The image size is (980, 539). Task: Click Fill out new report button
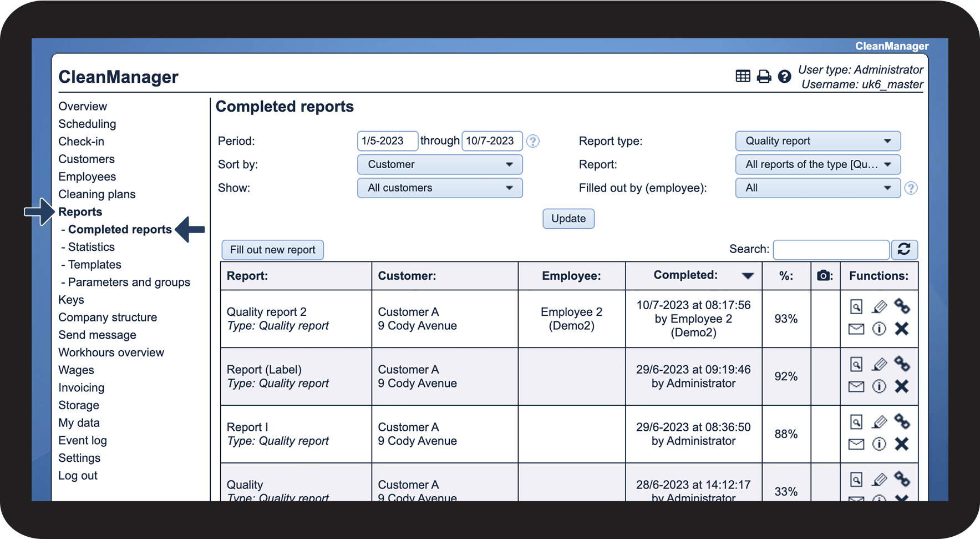[272, 250]
